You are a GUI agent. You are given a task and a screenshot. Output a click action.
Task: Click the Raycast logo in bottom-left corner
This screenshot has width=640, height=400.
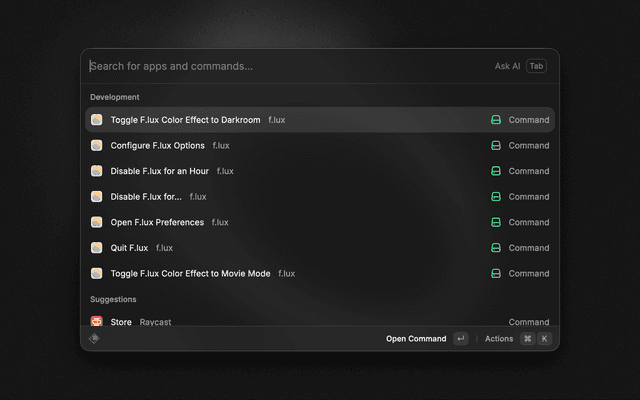(x=94, y=339)
